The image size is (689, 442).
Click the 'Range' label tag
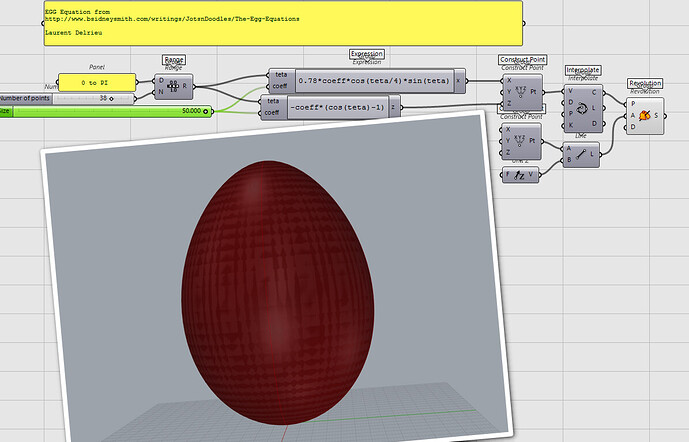(x=174, y=60)
